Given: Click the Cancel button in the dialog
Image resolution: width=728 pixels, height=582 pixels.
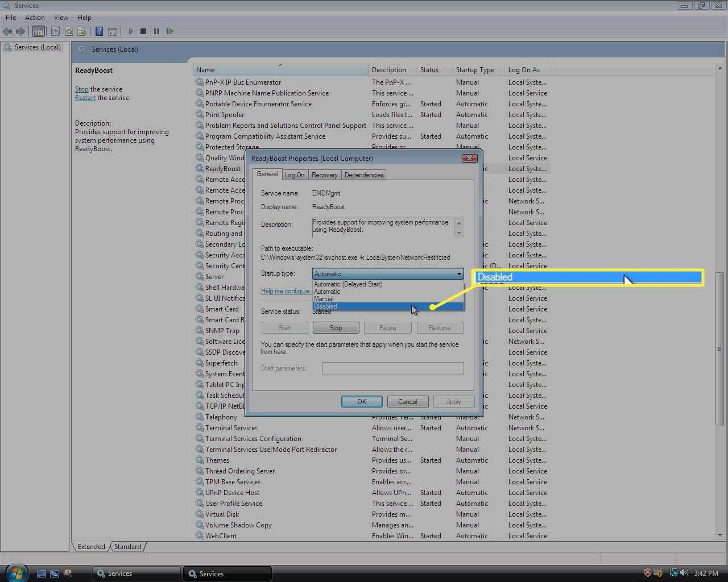Looking at the screenshot, I should pos(408,402).
